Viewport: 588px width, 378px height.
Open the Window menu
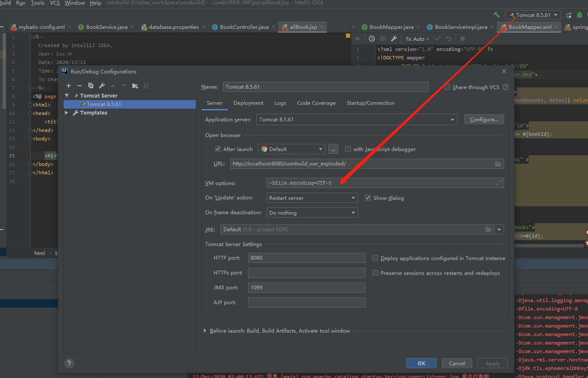[x=75, y=3]
